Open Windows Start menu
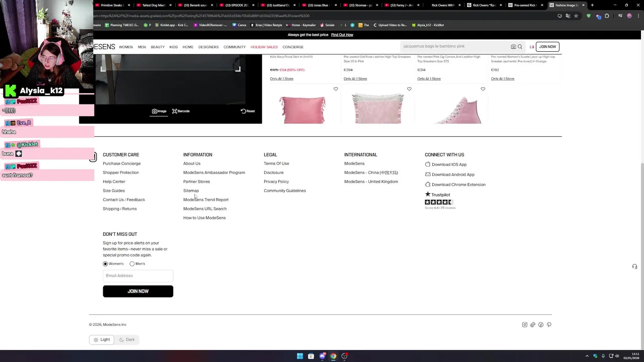The image size is (644, 362). coord(300,356)
